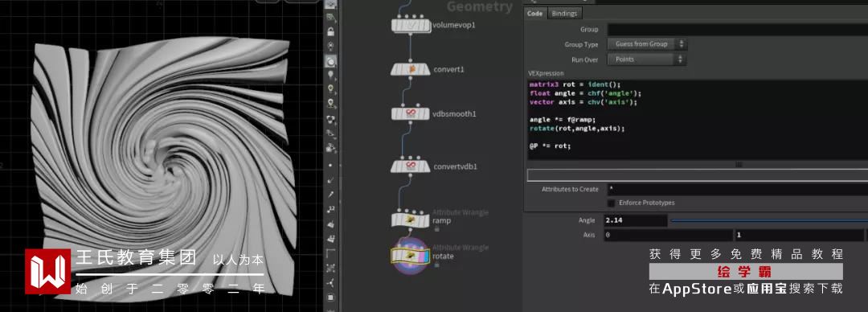The image size is (868, 312).
Task: Toggle the display primitive numbers icon
Action: click(x=331, y=240)
